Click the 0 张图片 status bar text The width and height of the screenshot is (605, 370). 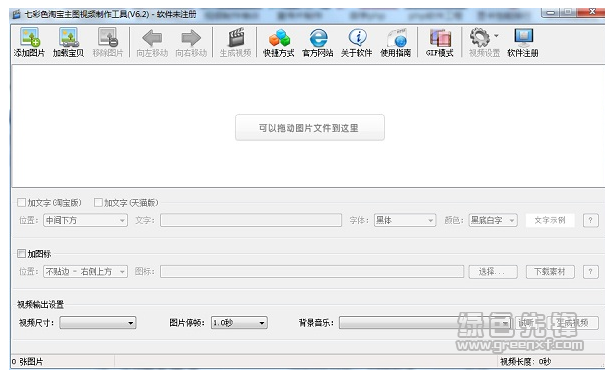(x=27, y=362)
